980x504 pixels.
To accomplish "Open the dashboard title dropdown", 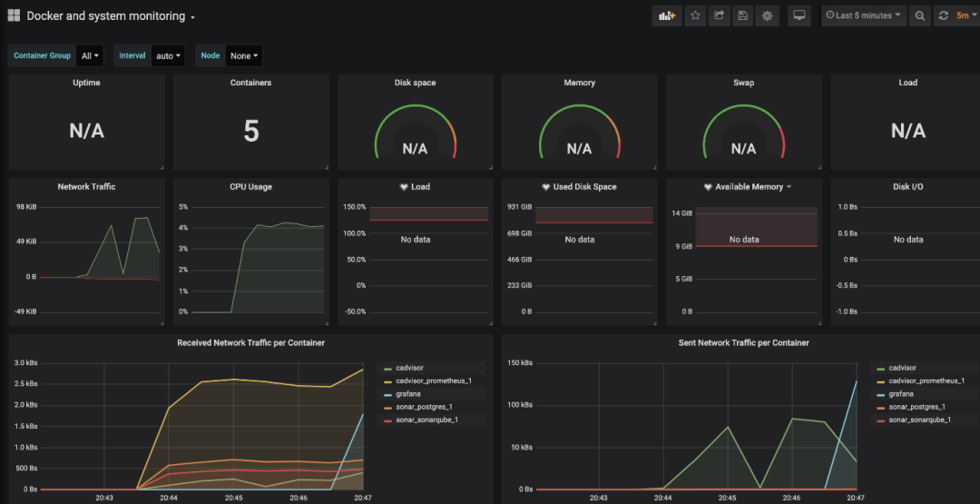I will tap(112, 16).
